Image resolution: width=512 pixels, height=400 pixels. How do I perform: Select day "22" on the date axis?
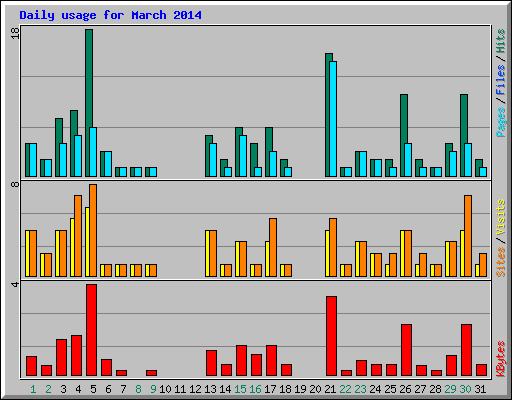pos(345,389)
